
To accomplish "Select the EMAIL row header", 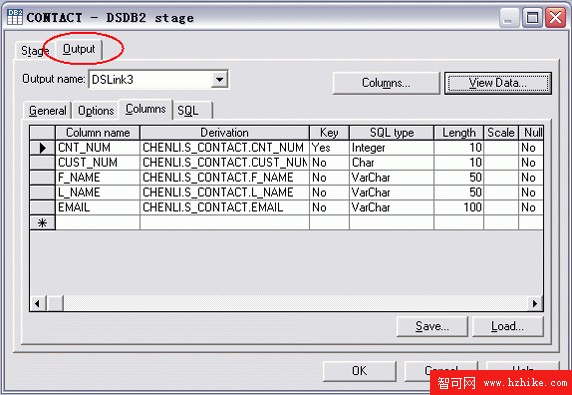I will [x=42, y=208].
